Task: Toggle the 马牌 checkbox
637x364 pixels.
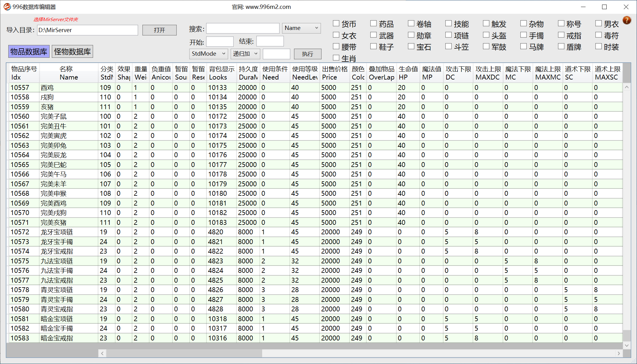Action: [x=523, y=46]
